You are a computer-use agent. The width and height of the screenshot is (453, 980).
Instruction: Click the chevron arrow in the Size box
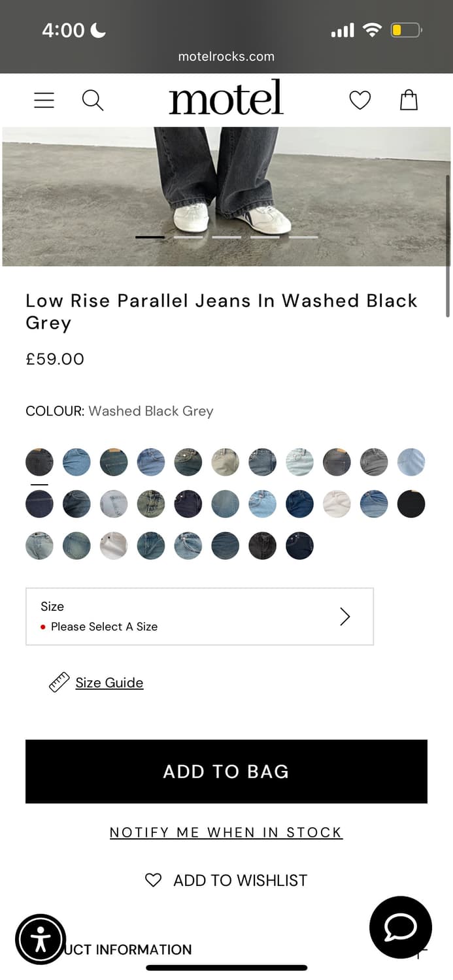point(345,616)
